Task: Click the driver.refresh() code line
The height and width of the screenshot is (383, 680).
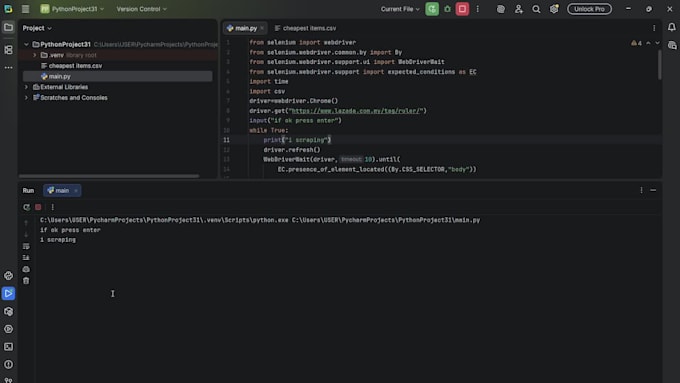Action: (x=292, y=150)
